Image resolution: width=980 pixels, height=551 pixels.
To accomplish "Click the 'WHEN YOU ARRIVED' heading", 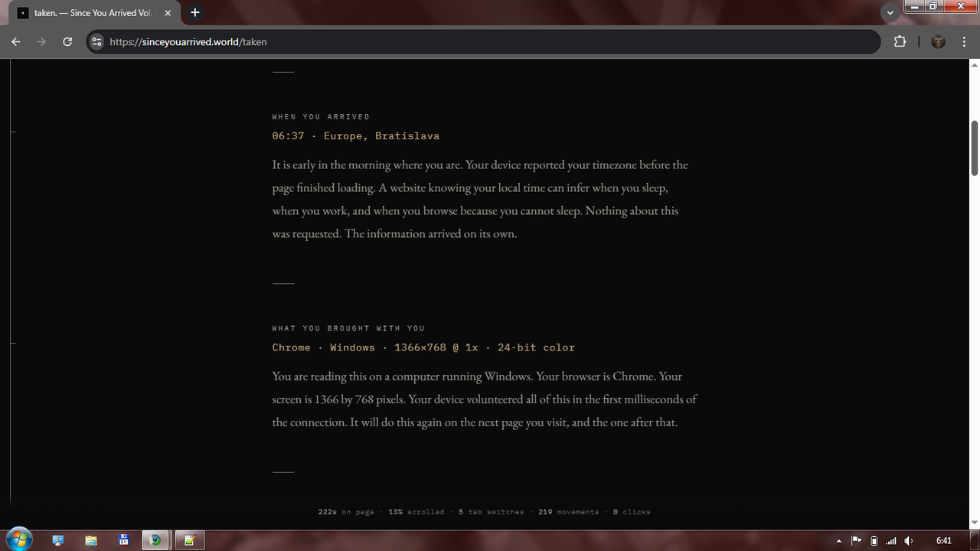I will tap(321, 117).
